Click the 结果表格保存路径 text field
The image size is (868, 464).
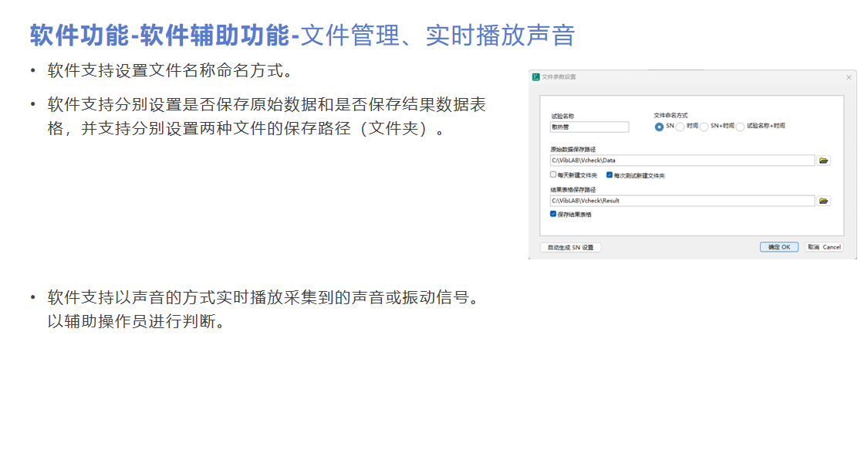click(681, 201)
